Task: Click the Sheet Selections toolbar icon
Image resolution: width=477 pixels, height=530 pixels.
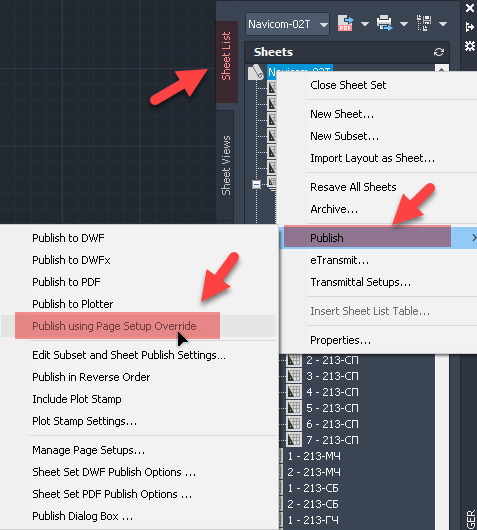Action: point(424,23)
